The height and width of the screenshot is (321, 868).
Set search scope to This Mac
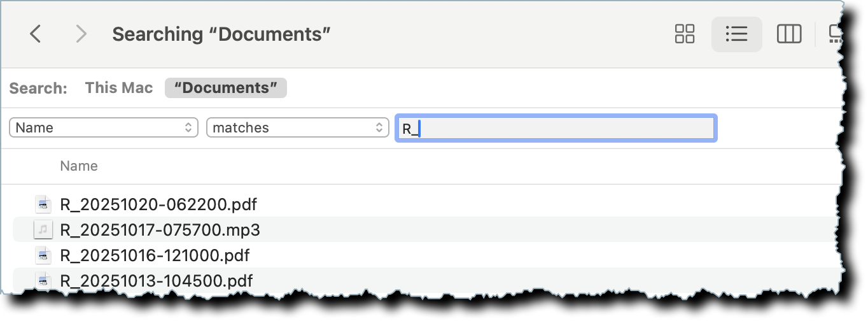click(119, 88)
